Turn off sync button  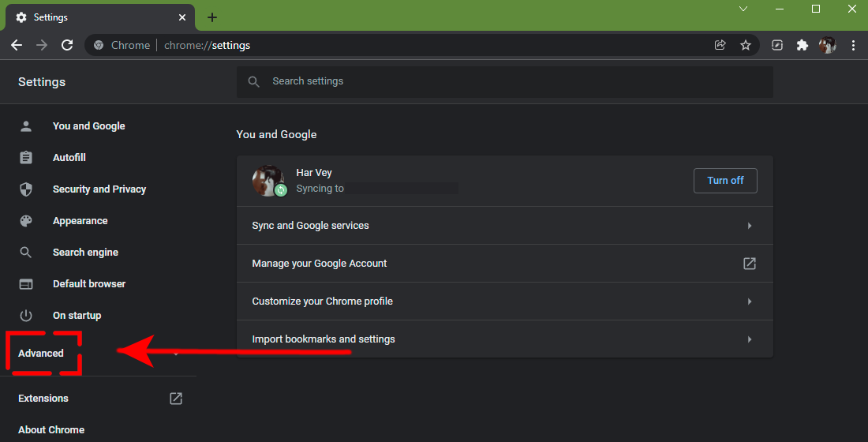[x=724, y=181]
